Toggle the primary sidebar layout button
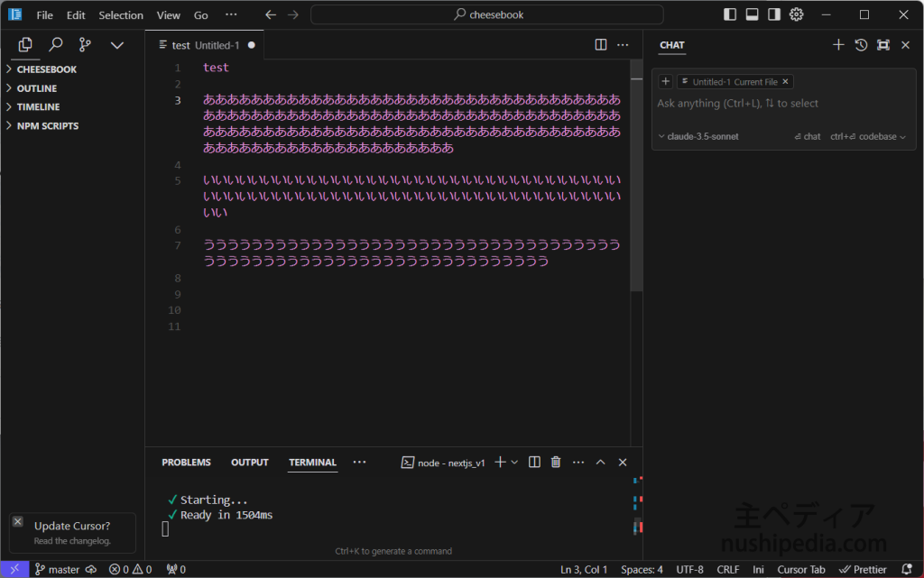Viewport: 924px width, 578px height. (x=730, y=14)
